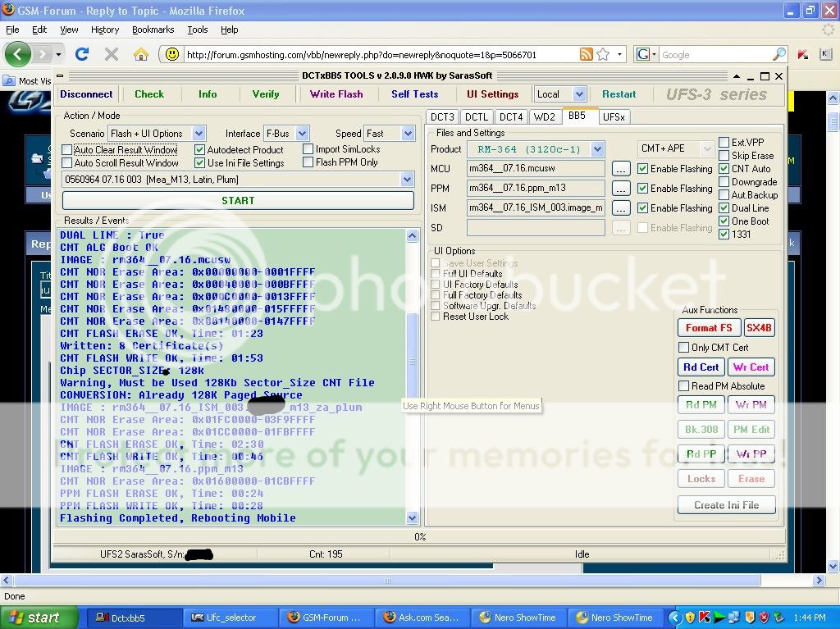This screenshot has height=629, width=840.
Task: Click Rd Cert button
Action: tap(701, 367)
